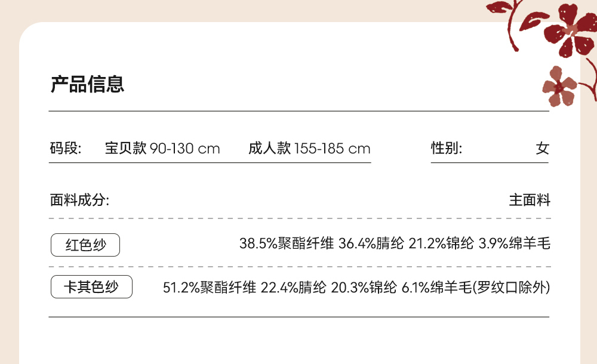
Task: Click the 码段 label
Action: 65,148
